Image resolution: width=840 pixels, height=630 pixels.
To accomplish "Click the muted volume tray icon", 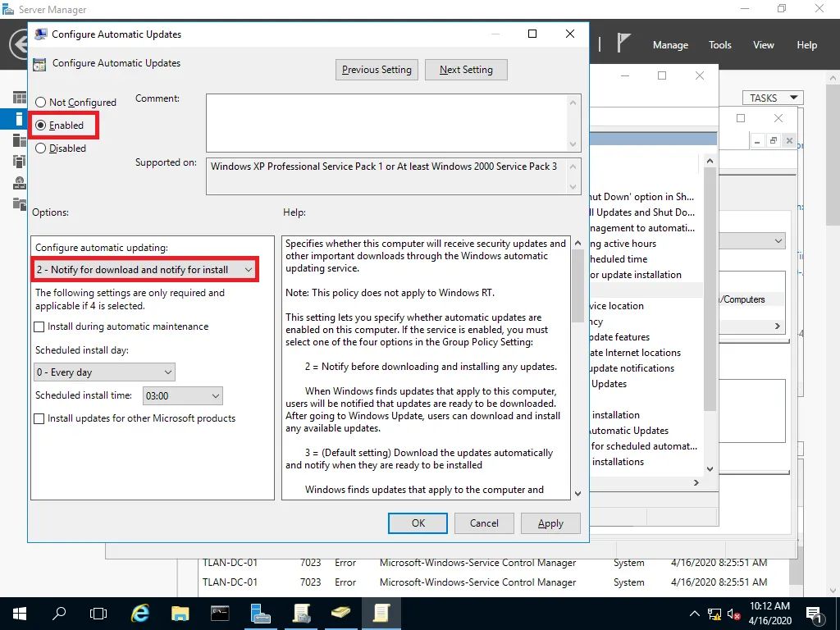I will [734, 614].
